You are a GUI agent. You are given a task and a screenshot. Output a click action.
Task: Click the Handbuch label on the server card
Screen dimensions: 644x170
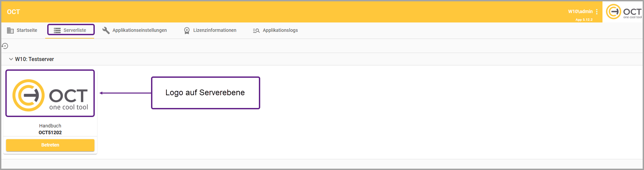pos(50,126)
